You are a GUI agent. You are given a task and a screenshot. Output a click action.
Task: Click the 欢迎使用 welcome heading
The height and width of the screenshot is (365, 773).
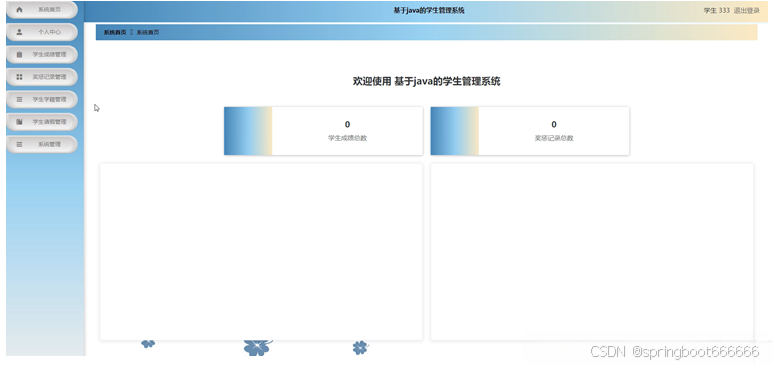(426, 81)
